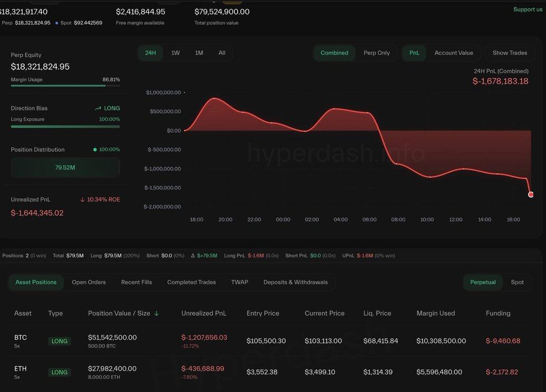Go to Deposits & Withdrawals tab
Viewport: 546px width, 392px height.
click(x=295, y=282)
